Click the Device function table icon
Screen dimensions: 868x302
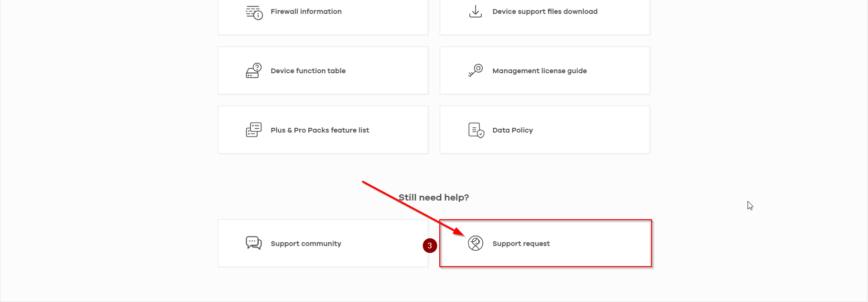(x=254, y=71)
